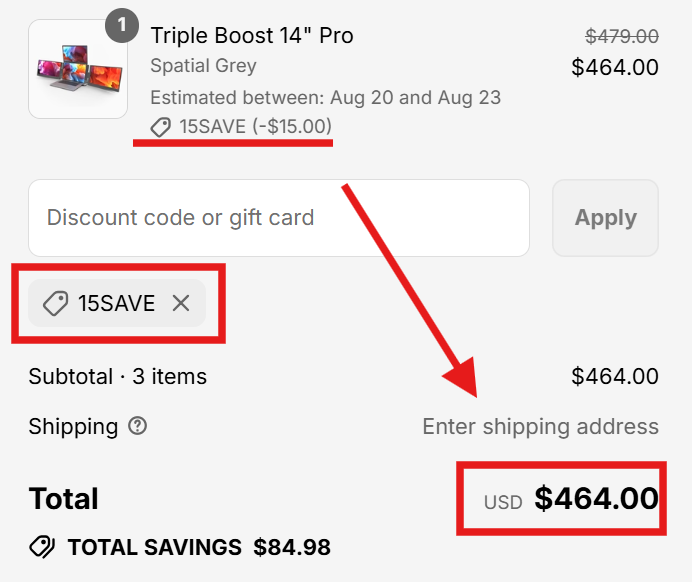The image size is (692, 582).
Task: Click the Subtotal · 3 items label
Action: point(117,376)
